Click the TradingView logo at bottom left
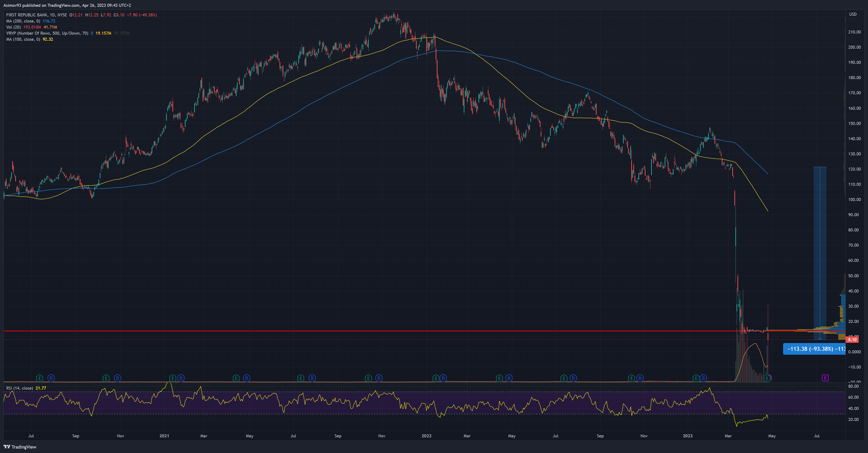 (20, 447)
